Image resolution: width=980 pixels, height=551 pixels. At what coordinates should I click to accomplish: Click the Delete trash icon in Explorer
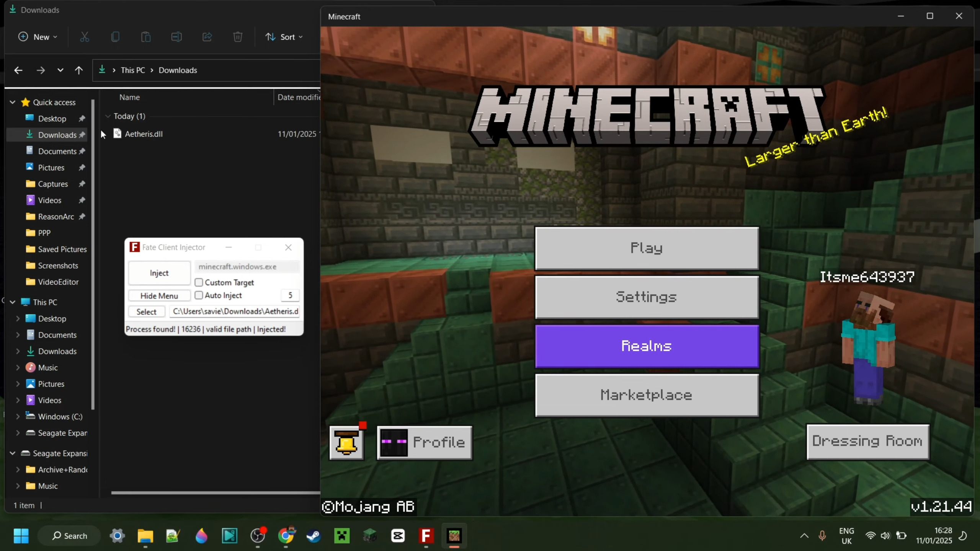[x=238, y=37]
